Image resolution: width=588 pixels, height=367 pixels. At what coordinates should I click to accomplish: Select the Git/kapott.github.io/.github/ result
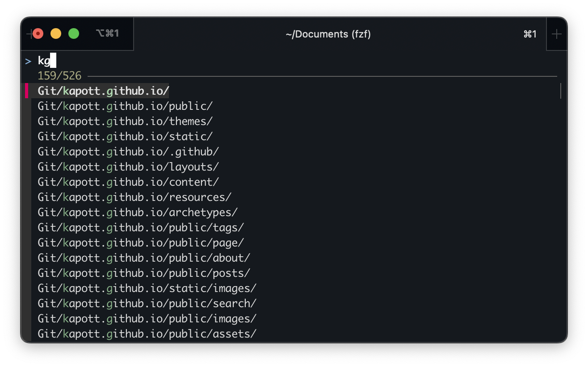[128, 152]
